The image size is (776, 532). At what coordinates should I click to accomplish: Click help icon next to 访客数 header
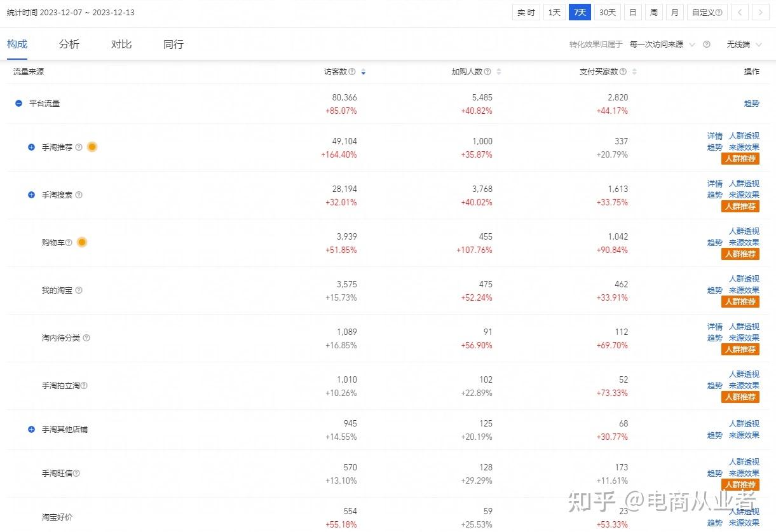tap(352, 72)
